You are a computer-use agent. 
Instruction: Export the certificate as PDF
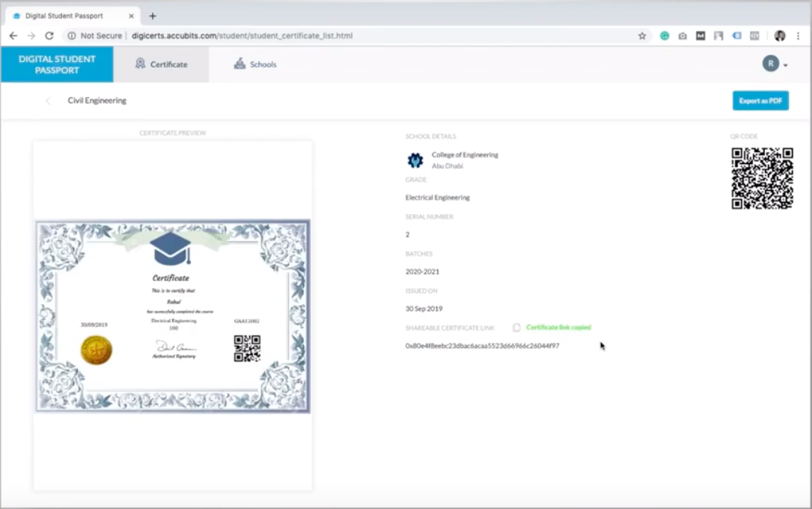click(x=760, y=100)
